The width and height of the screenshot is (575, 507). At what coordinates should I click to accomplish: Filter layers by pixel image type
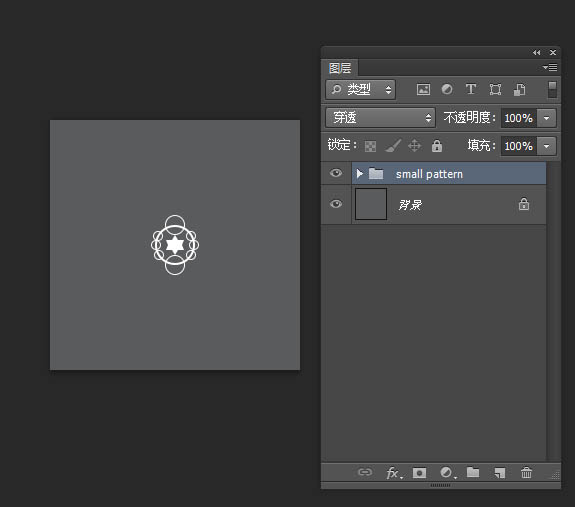(x=423, y=89)
